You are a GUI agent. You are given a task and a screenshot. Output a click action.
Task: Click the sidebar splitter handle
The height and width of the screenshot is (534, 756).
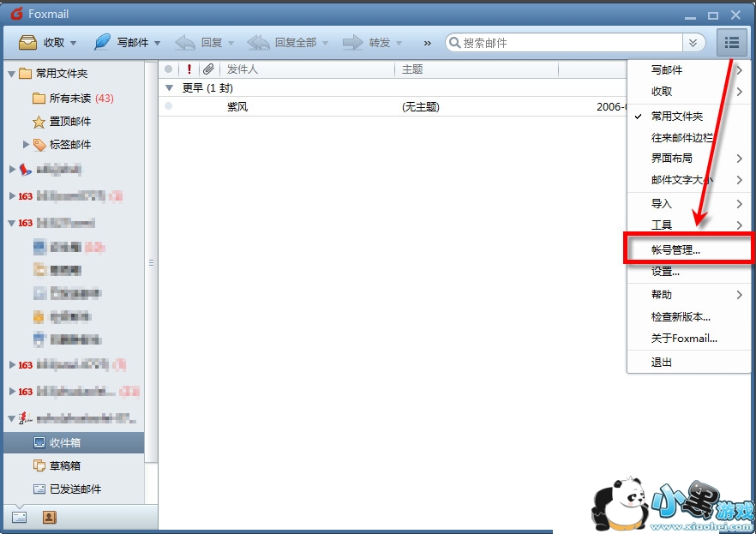pos(152,262)
